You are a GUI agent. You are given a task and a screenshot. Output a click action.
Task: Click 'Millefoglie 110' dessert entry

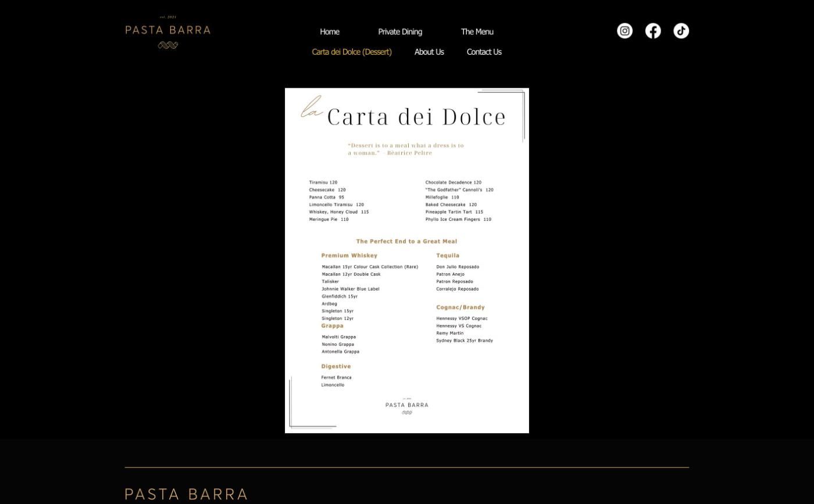(442, 197)
